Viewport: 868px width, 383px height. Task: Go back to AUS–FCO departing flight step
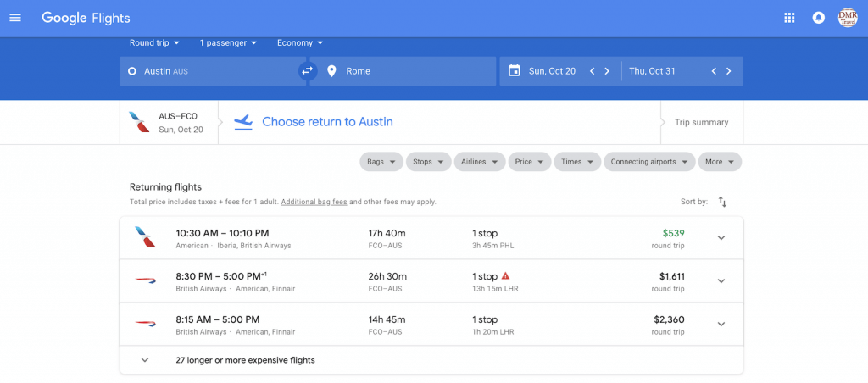[169, 122]
